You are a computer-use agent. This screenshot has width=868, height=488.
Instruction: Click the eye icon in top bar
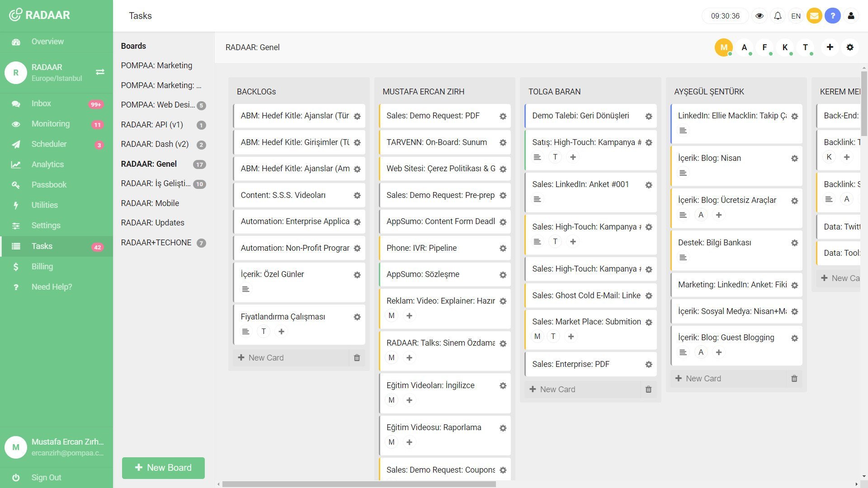759,16
